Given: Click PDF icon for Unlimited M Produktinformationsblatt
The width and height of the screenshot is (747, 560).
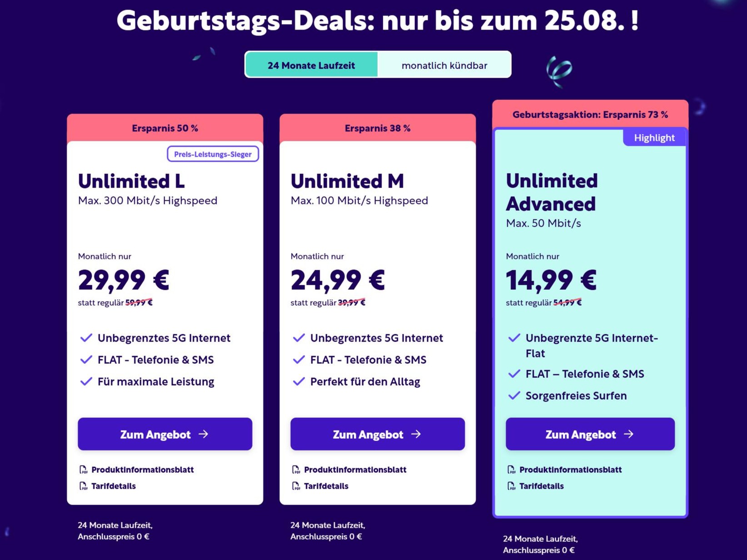Looking at the screenshot, I should click(x=296, y=470).
